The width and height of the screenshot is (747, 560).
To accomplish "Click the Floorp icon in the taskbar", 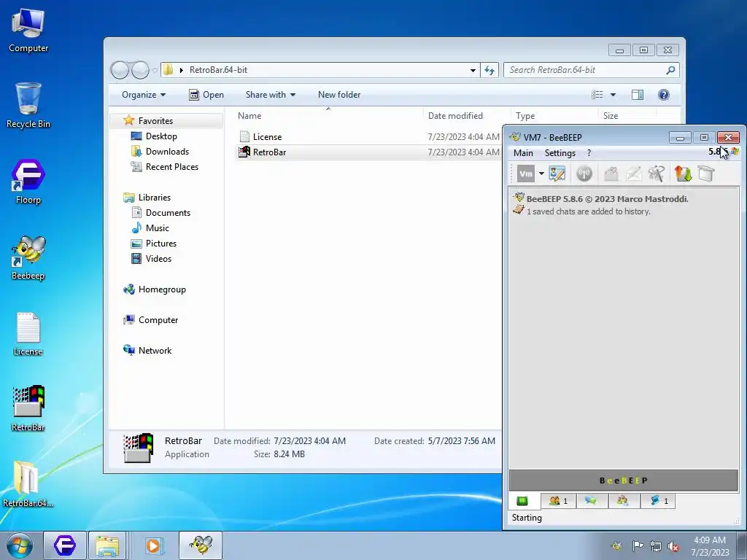I will (65, 545).
